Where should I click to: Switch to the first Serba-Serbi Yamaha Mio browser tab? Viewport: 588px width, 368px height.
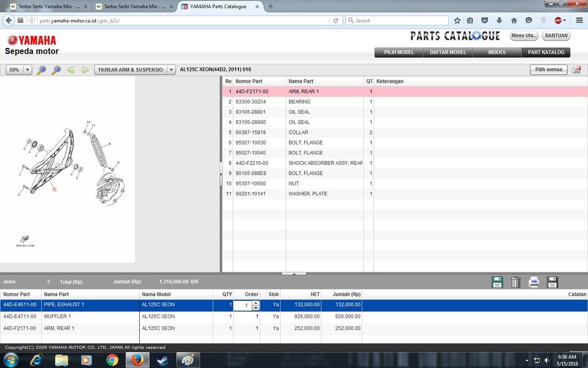pos(49,6)
